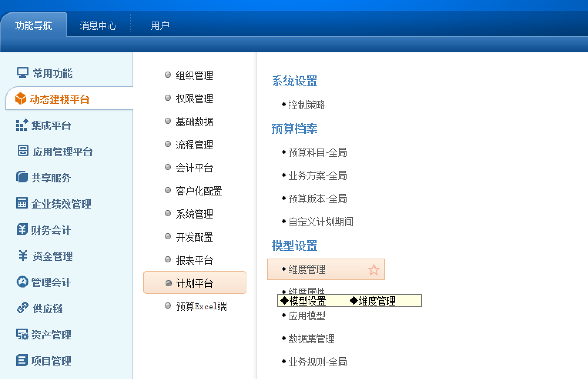The width and height of the screenshot is (588, 379).
Task: Choose 权限管理 in the middle list
Action: (194, 99)
